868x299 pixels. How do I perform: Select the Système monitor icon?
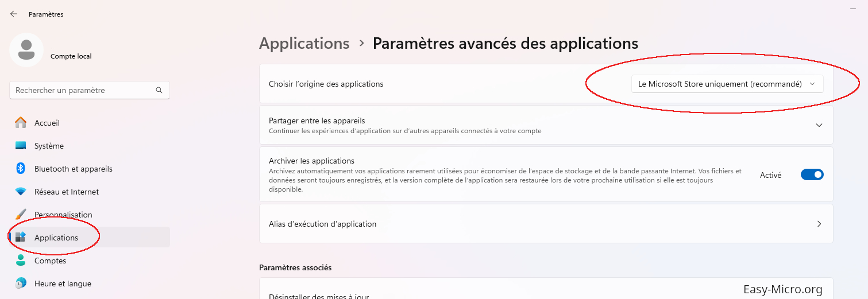21,146
